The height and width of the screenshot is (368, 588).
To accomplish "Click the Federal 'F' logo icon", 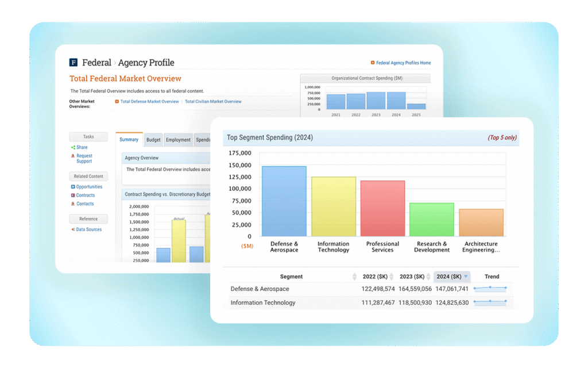I will (x=75, y=62).
